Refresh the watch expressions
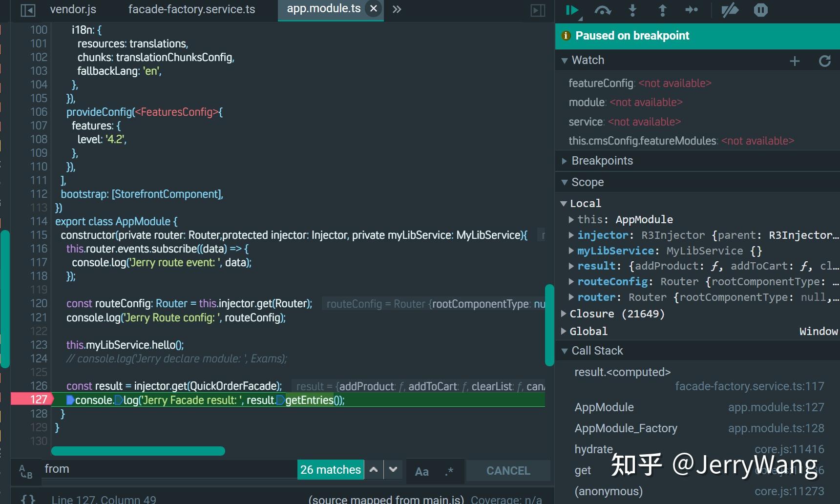 click(825, 61)
